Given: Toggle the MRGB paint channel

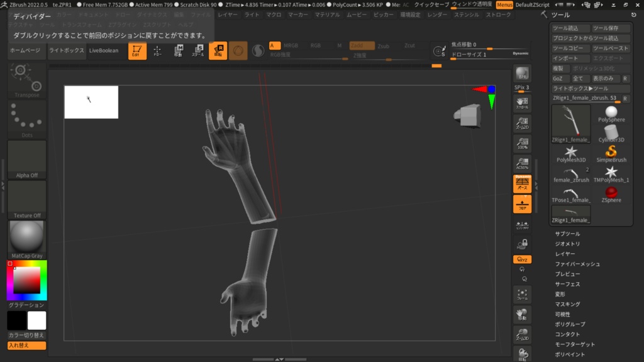Looking at the screenshot, I should (x=291, y=45).
